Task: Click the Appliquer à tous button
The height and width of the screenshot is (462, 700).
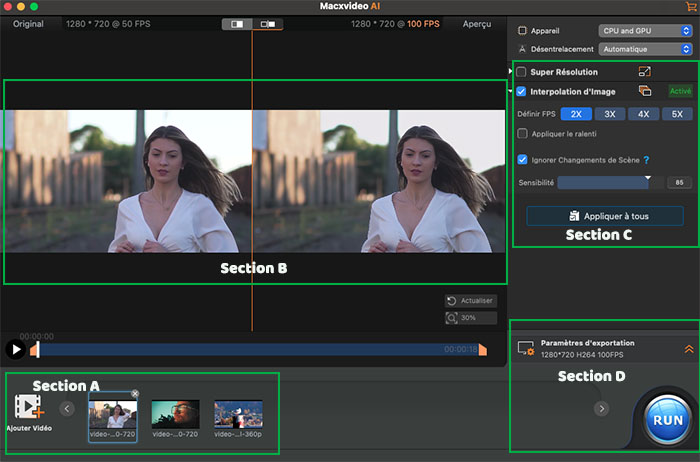Action: pos(605,216)
